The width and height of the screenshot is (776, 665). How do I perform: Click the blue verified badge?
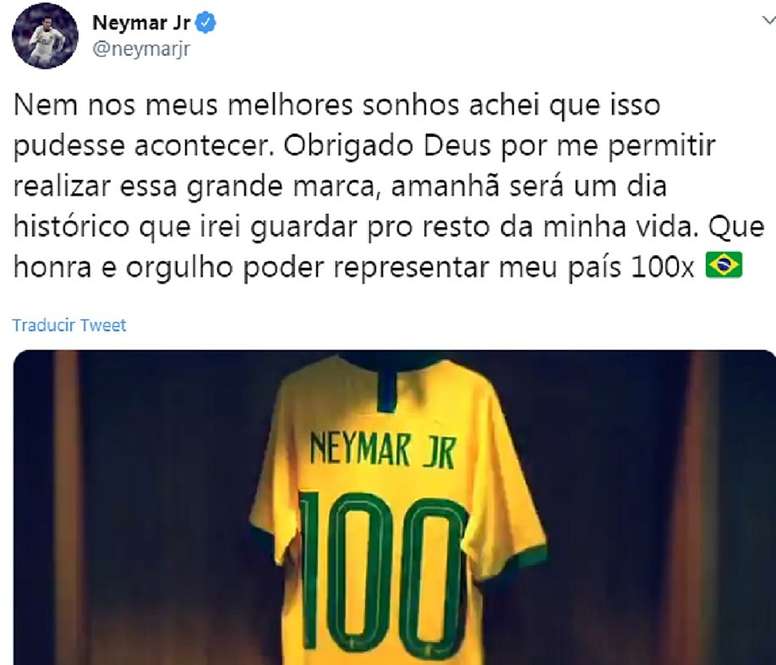click(205, 23)
